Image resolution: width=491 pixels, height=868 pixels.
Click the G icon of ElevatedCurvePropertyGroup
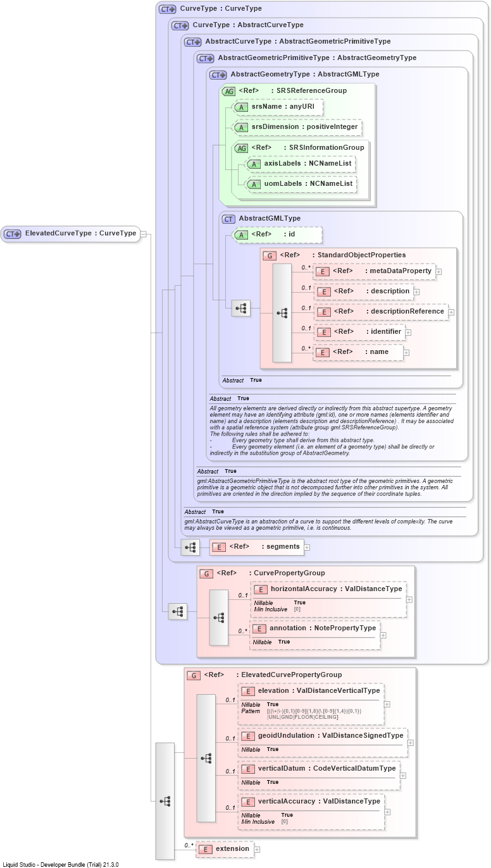click(194, 675)
